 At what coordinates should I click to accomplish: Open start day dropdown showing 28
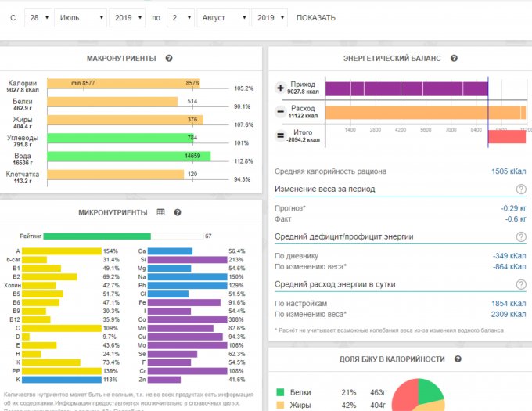pos(38,17)
